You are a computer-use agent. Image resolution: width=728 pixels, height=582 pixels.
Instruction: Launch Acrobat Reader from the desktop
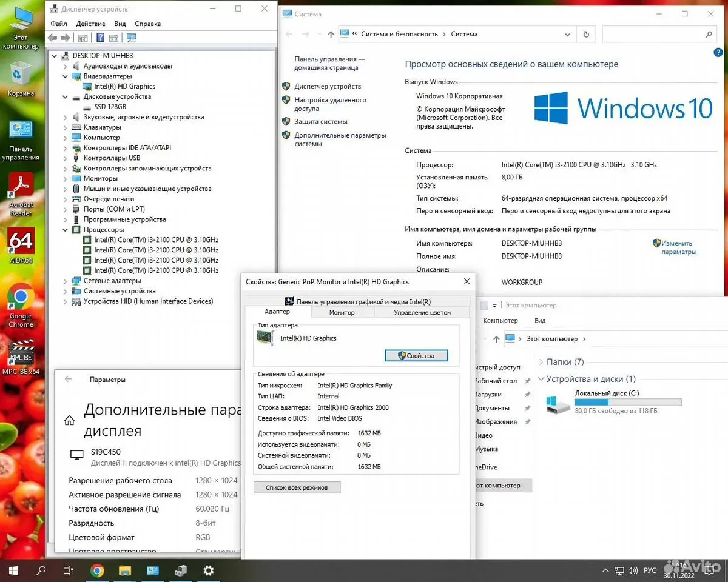21,194
